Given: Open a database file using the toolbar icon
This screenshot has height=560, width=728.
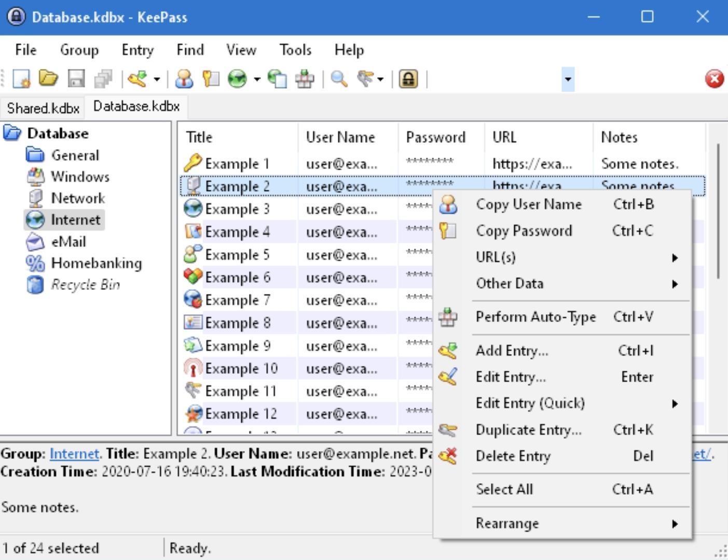Looking at the screenshot, I should 48,79.
